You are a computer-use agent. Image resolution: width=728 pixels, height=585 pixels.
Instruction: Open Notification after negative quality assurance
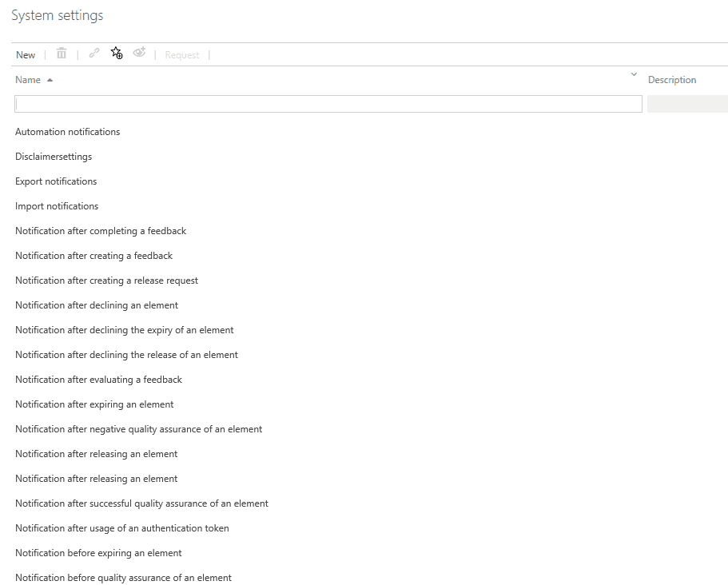[139, 429]
